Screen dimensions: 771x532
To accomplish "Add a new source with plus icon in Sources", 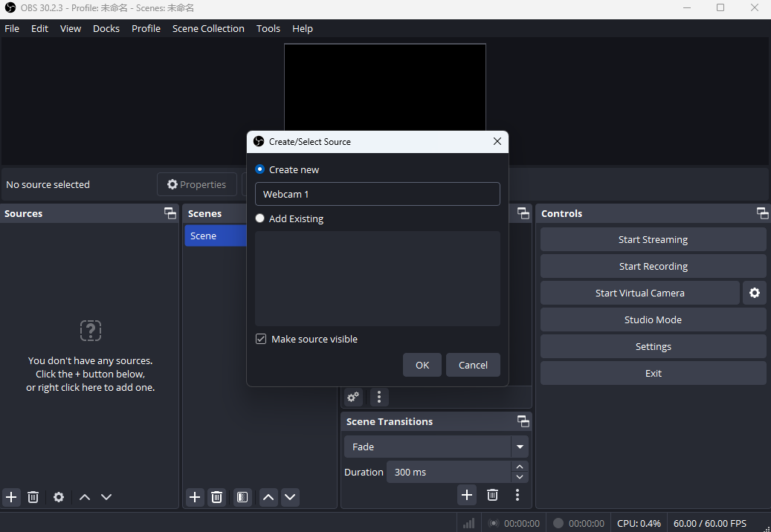I will tap(11, 497).
